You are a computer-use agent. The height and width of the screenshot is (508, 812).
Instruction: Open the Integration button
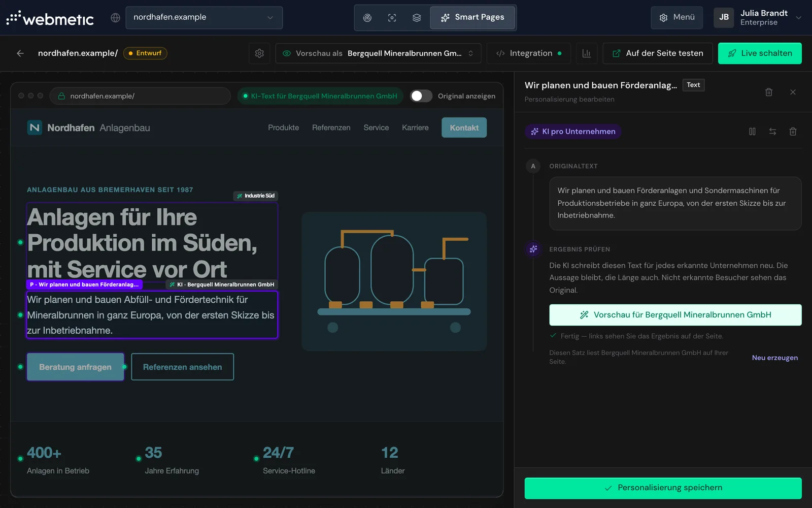529,53
